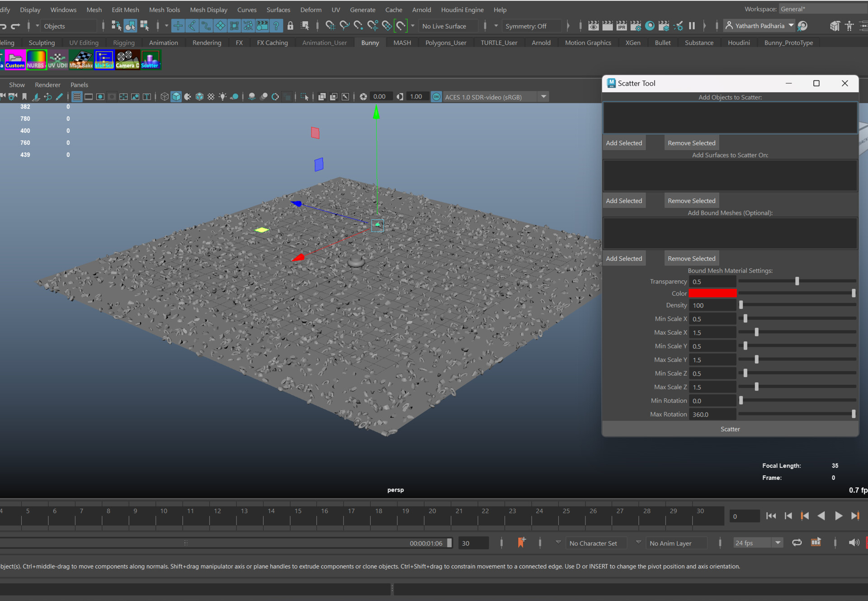Click the NURBS shelf icon
The image size is (868, 601).
(x=36, y=59)
